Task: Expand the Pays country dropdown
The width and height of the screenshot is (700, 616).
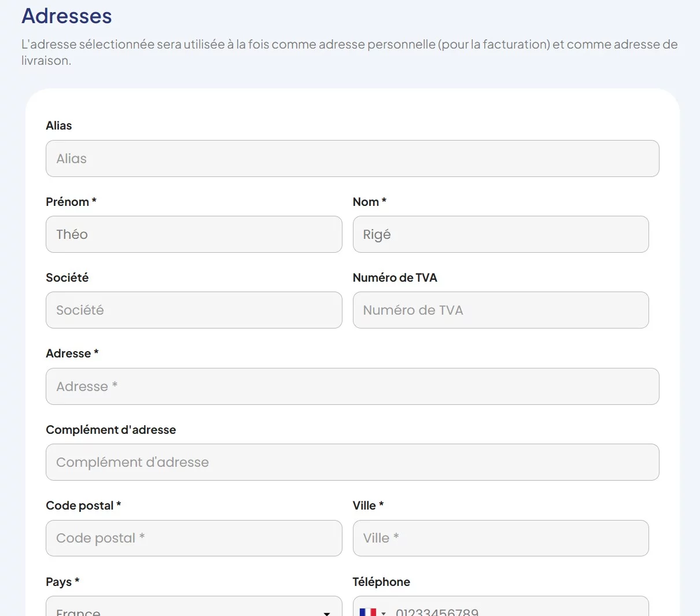Action: [x=326, y=612]
